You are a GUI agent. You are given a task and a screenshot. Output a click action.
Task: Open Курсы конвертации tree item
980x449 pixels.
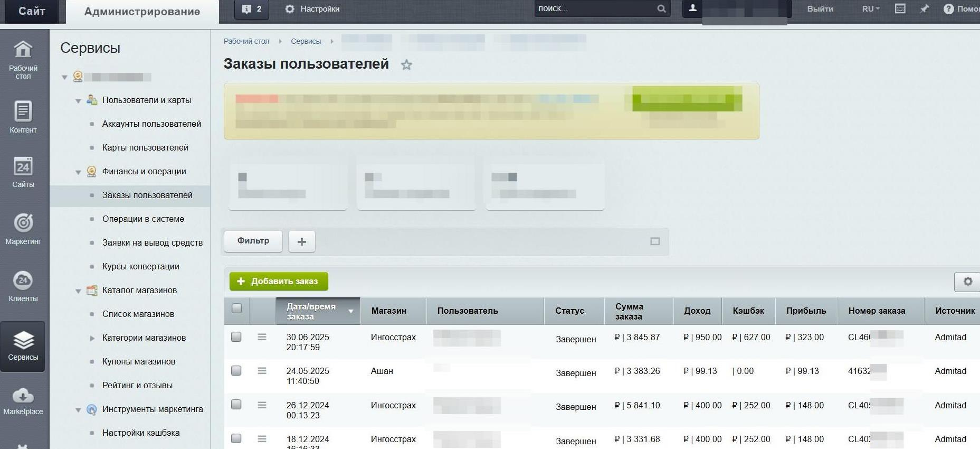point(141,266)
